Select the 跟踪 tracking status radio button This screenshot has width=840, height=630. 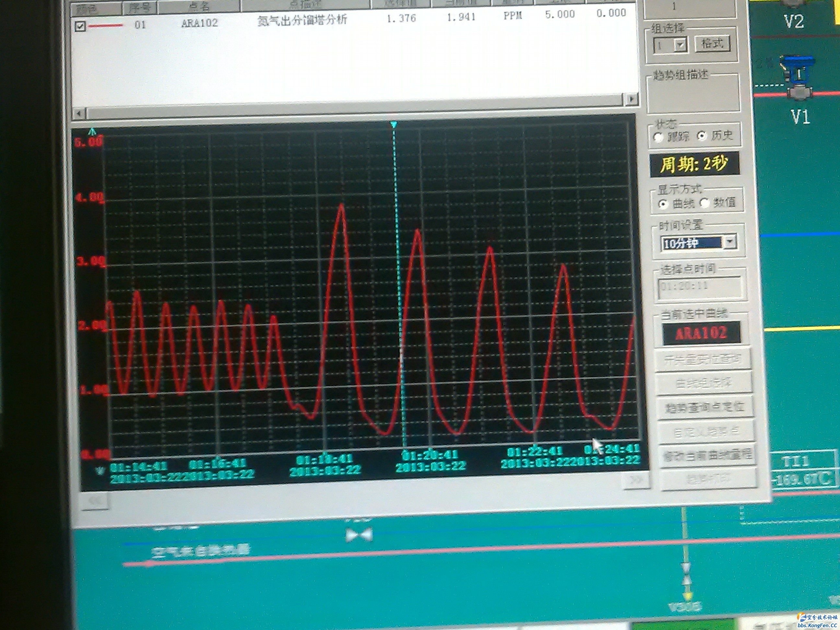[x=659, y=137]
